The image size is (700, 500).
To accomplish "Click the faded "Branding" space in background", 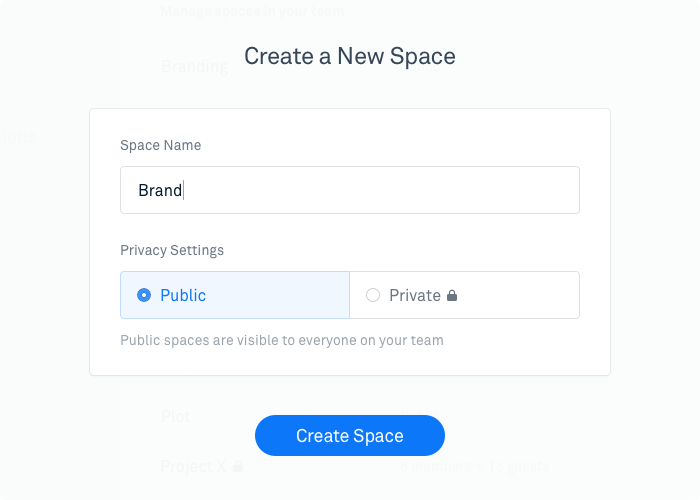I will click(x=195, y=66).
